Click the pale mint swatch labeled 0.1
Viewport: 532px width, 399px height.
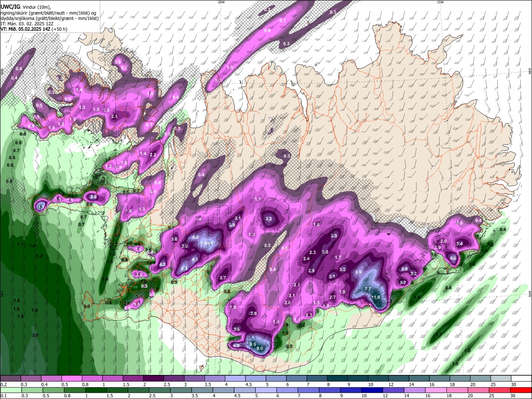10,390
